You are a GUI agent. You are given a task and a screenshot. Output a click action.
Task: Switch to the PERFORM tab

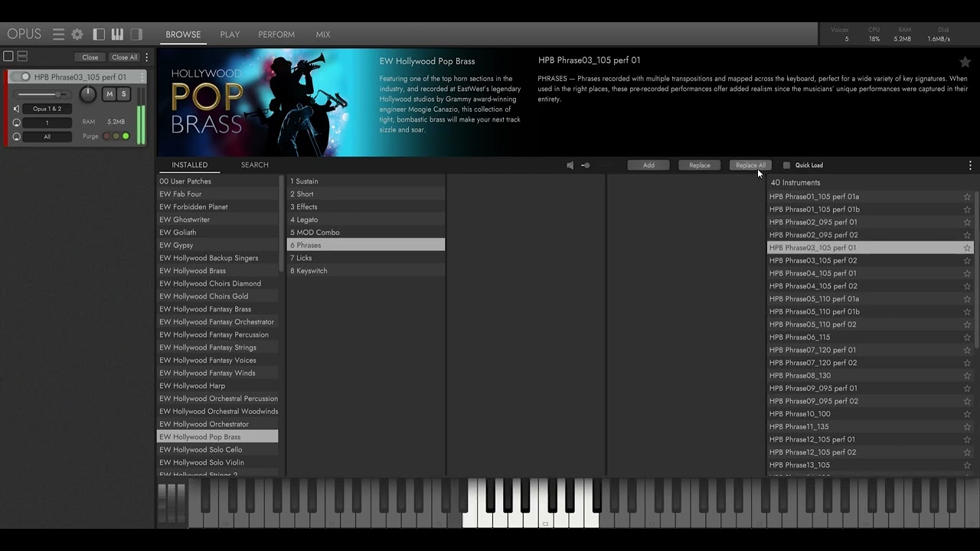276,34
